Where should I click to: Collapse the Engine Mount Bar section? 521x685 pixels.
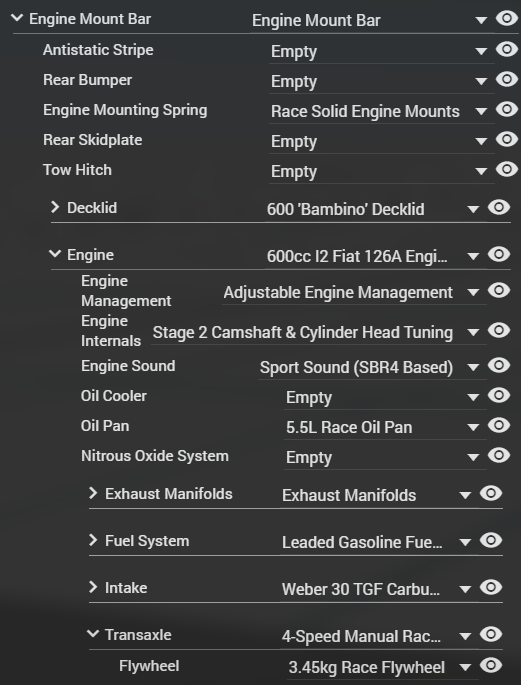pyautogui.click(x=17, y=18)
